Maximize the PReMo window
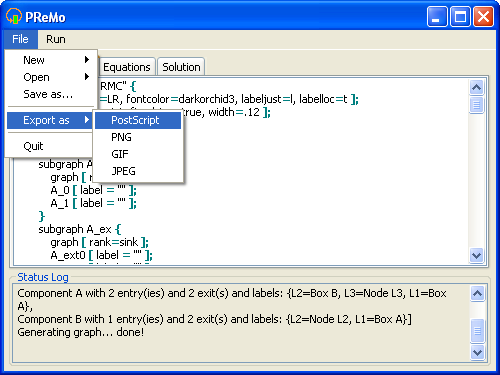 click(460, 16)
